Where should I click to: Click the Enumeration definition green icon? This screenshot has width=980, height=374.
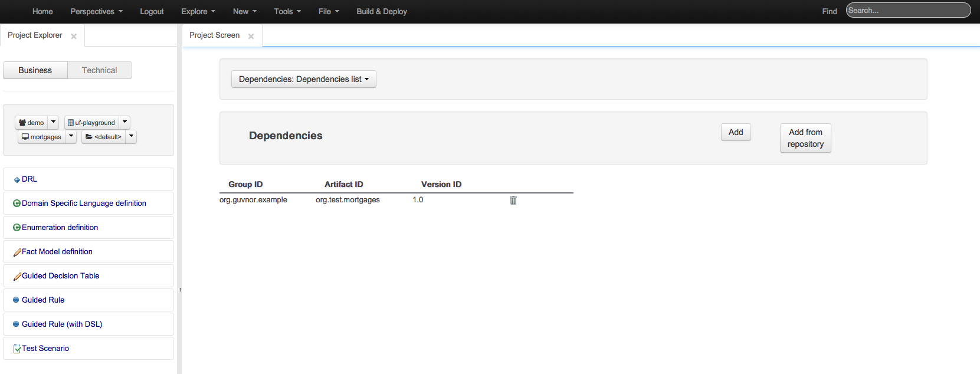pos(17,228)
